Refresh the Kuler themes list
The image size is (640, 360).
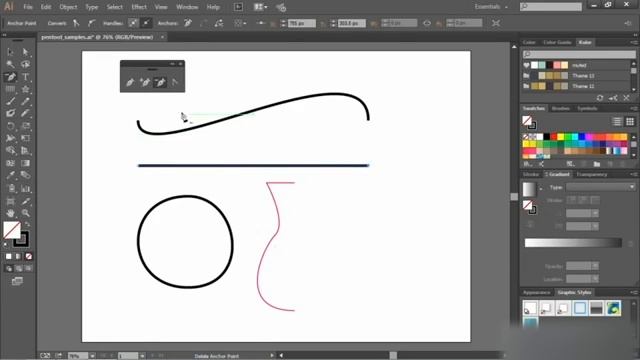coord(600,98)
